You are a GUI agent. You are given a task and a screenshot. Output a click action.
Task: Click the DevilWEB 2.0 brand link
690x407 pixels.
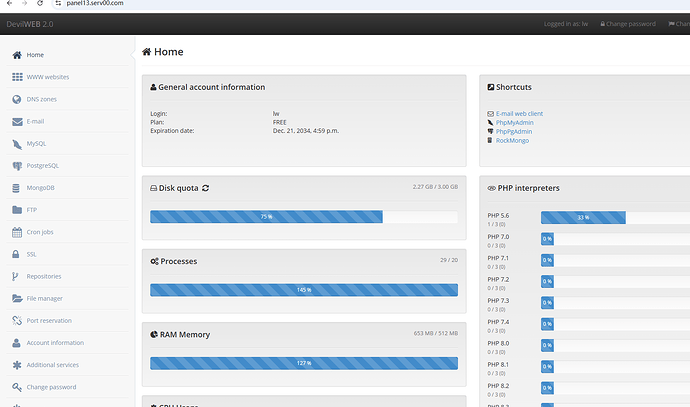[x=30, y=24]
